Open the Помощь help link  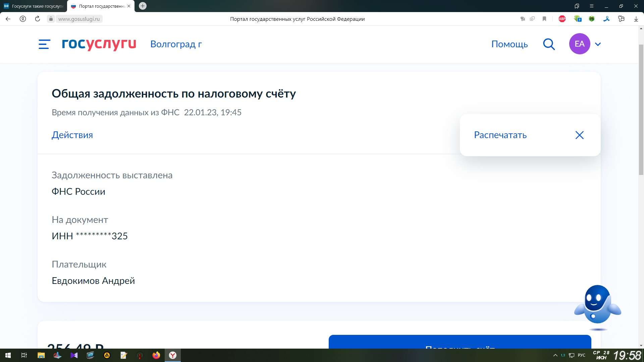509,44
